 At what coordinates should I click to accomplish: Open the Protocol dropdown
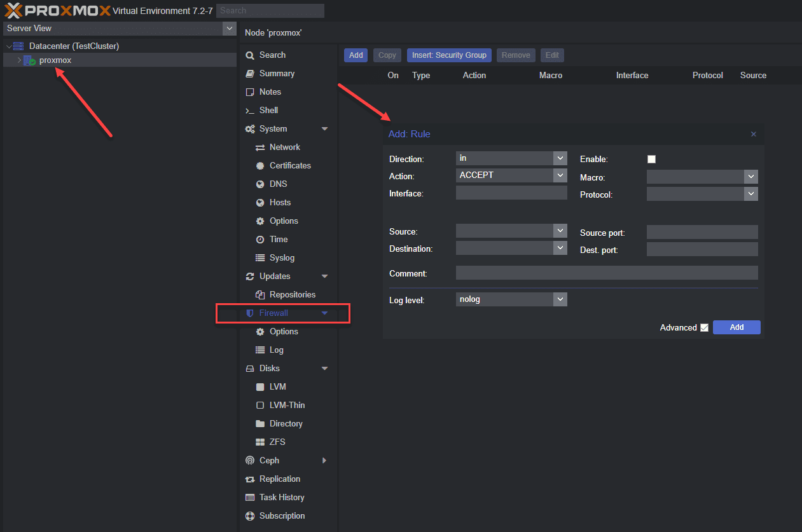click(x=751, y=194)
